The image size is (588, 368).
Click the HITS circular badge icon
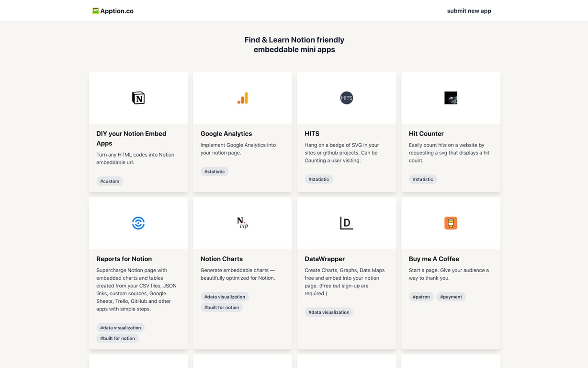click(x=346, y=97)
